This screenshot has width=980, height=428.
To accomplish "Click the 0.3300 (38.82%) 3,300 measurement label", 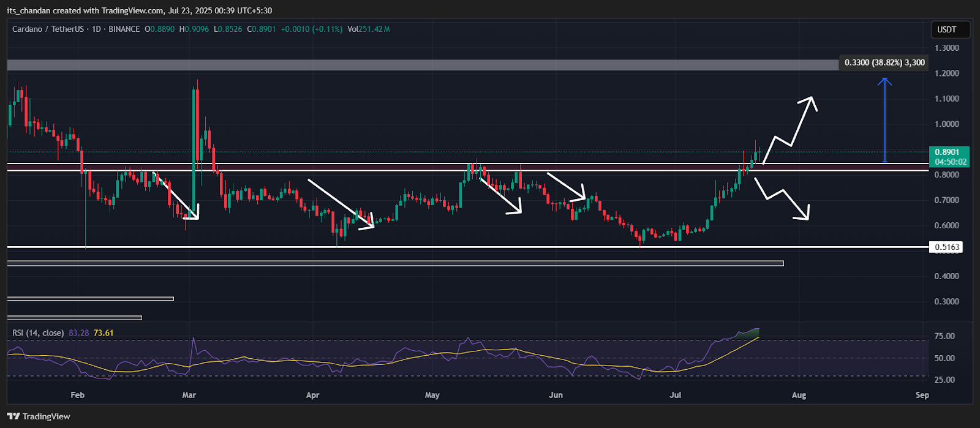I will click(x=884, y=62).
